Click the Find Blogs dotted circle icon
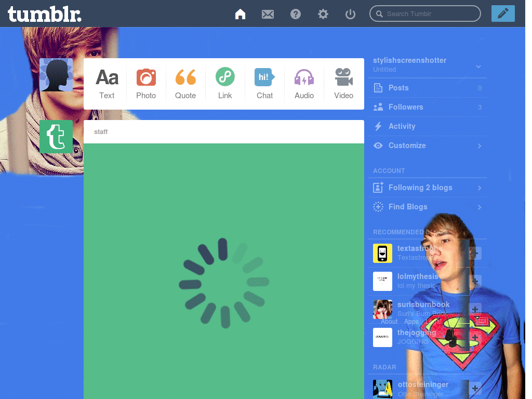This screenshot has height=399, width=532. click(378, 207)
